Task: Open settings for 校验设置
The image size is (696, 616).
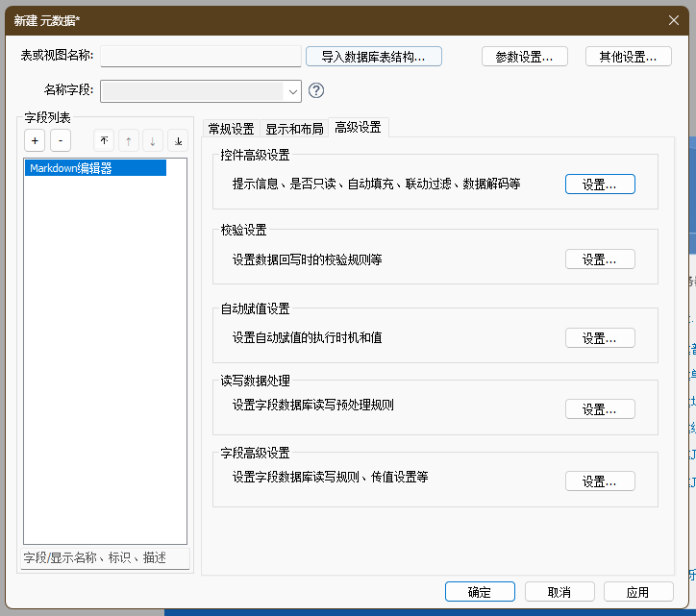Action: [600, 259]
